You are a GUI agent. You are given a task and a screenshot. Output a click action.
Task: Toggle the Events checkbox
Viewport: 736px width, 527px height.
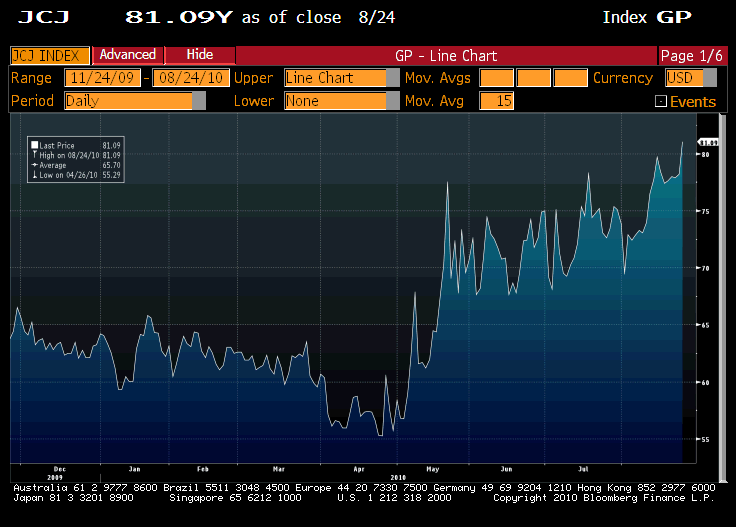tap(660, 101)
